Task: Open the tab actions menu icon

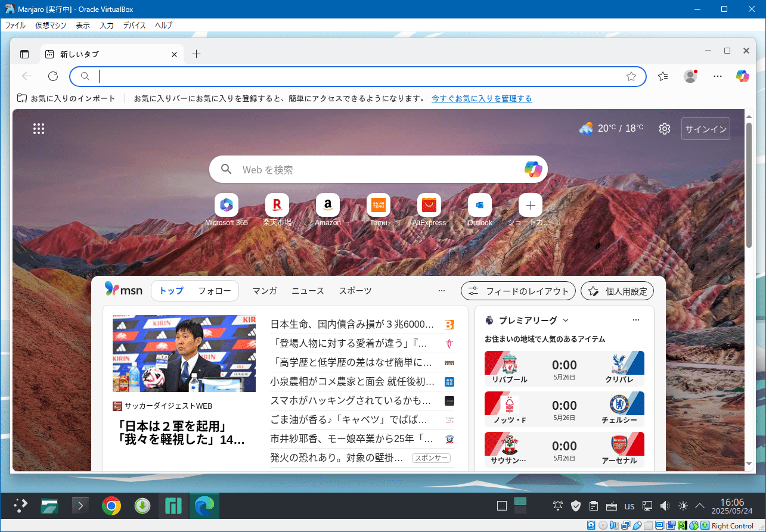Action: [x=24, y=54]
